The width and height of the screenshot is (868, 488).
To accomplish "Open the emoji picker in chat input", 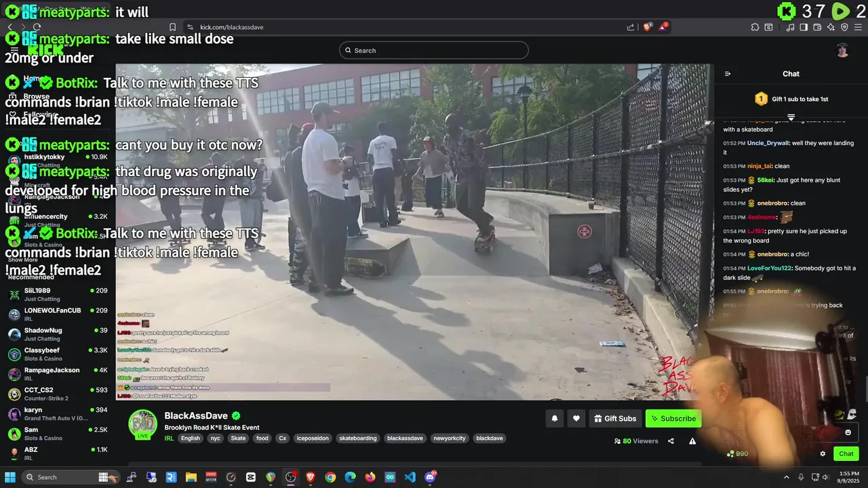I will click(x=848, y=432).
